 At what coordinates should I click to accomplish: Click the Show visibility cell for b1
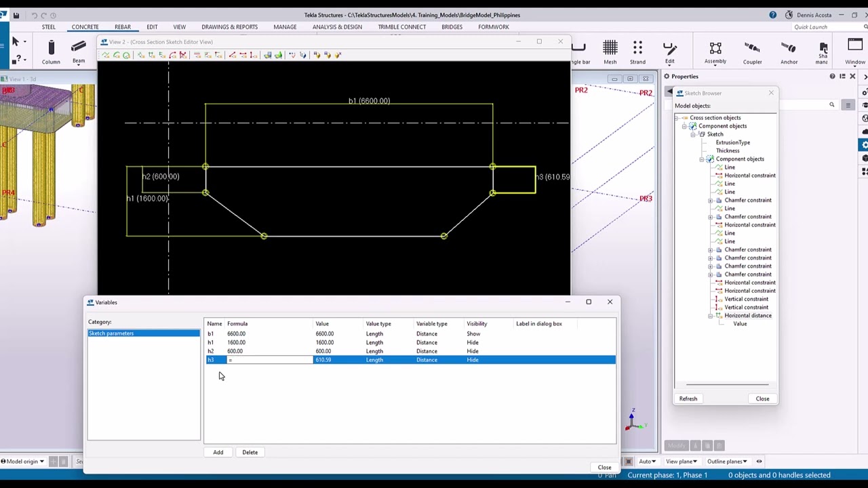pos(473,333)
